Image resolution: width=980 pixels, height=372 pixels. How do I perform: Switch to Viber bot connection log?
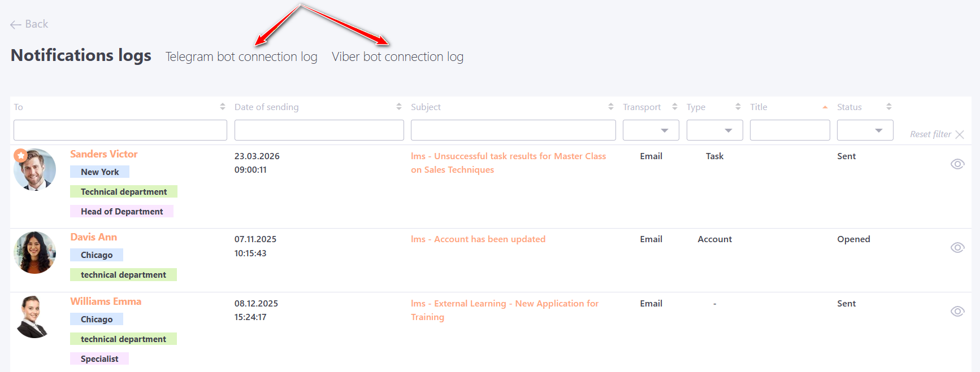pos(397,57)
